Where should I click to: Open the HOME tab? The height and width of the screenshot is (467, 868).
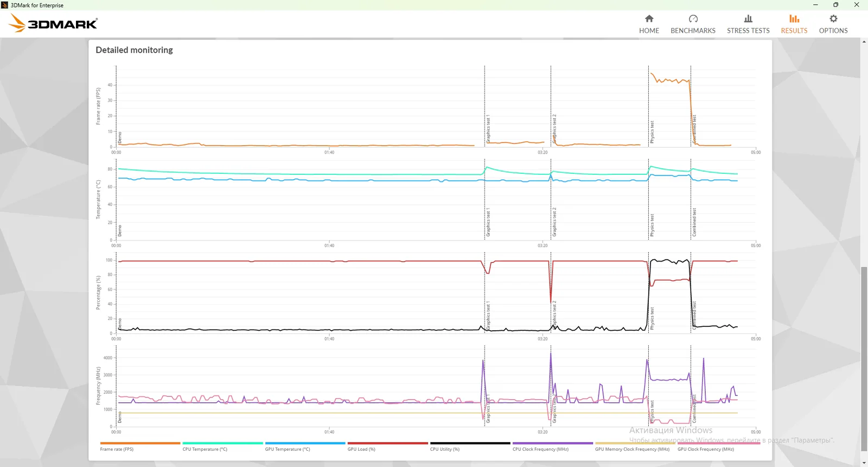(x=649, y=24)
